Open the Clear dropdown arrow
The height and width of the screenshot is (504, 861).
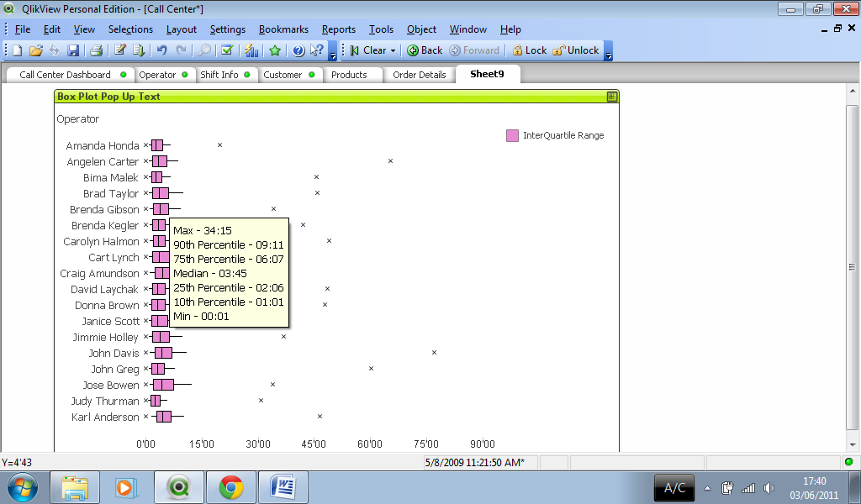pyautogui.click(x=394, y=50)
